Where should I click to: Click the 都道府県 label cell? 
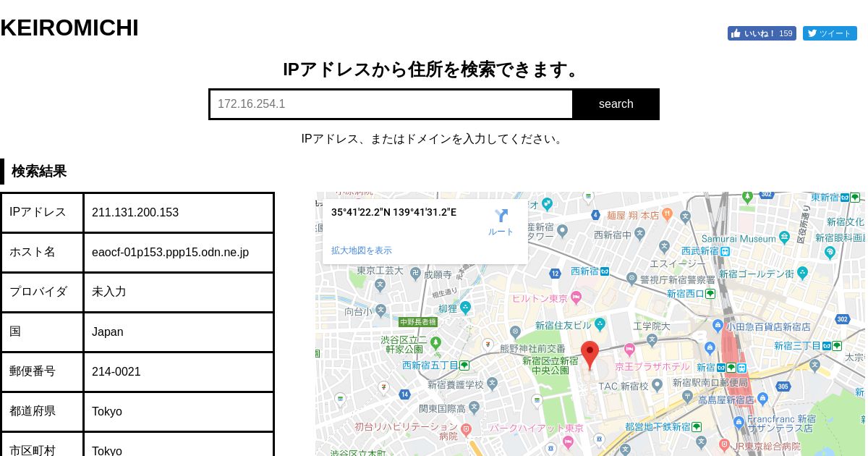pyautogui.click(x=42, y=412)
